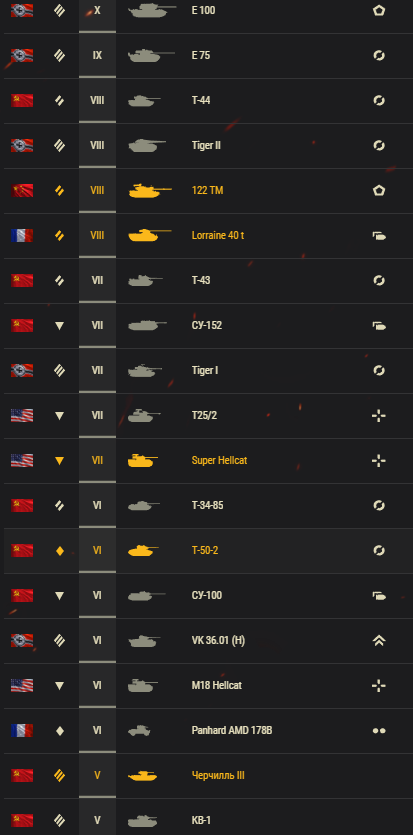Image resolution: width=413 pixels, height=835 pixels.
Task: Click the orange diamond light tank icon for T-50-2
Action: 60,550
